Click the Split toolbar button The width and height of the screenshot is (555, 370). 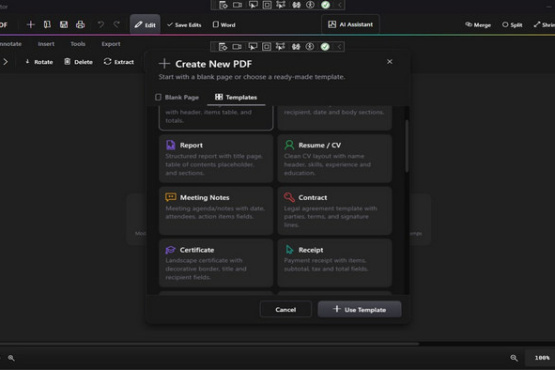pos(512,25)
